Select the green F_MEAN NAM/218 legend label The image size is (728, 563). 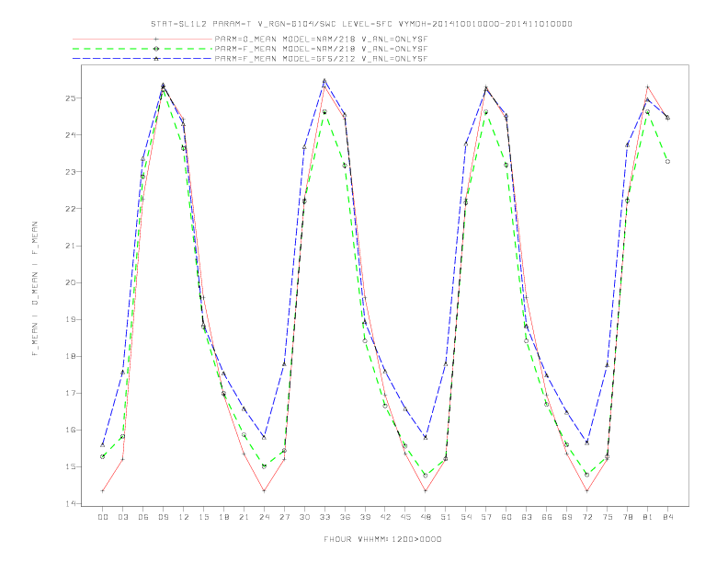(x=321, y=49)
